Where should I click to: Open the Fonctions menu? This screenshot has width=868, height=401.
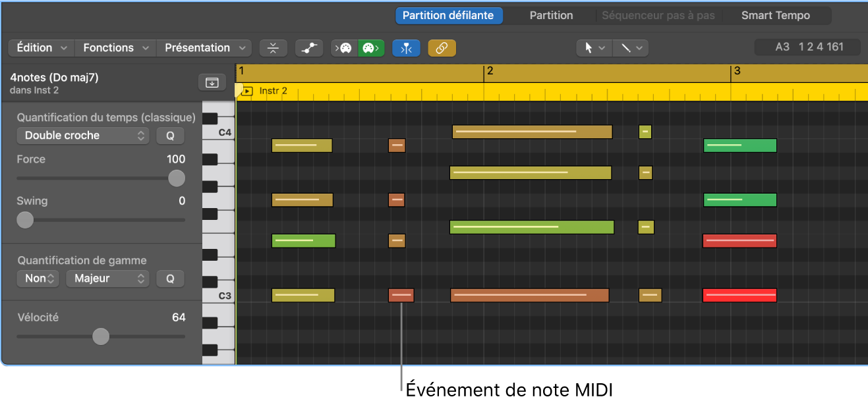(115, 47)
